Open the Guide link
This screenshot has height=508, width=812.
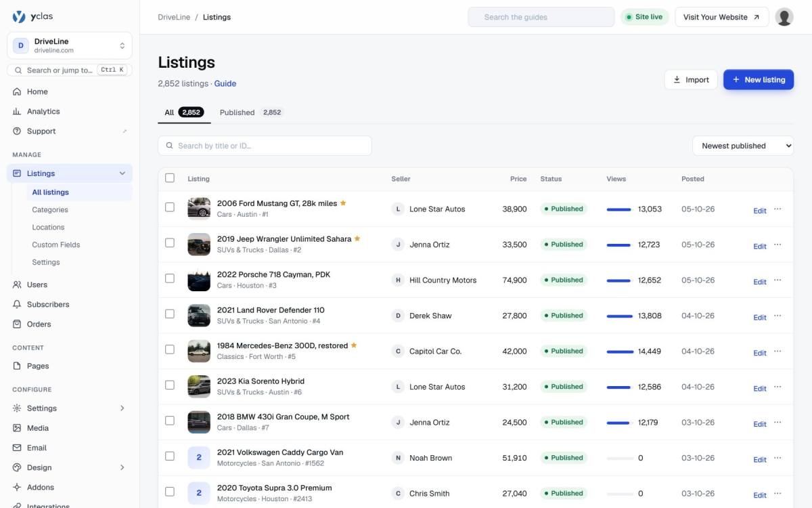[x=225, y=83]
